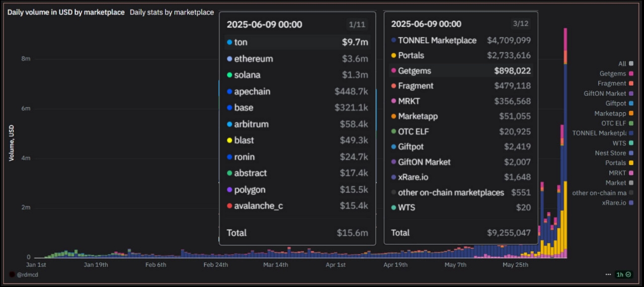Click the $9,255,047 total in right tooltip
Viewport: 644px width, 287px height.
tap(509, 233)
